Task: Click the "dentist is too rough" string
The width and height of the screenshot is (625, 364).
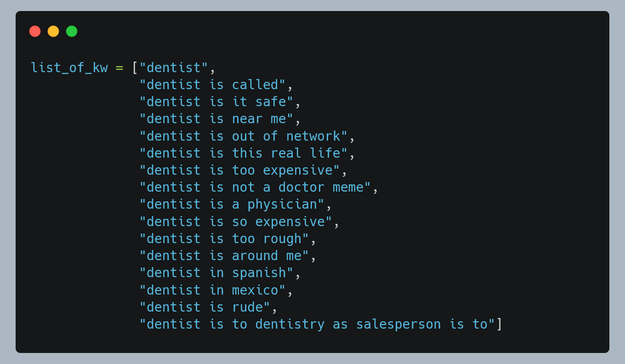Action: click(224, 239)
